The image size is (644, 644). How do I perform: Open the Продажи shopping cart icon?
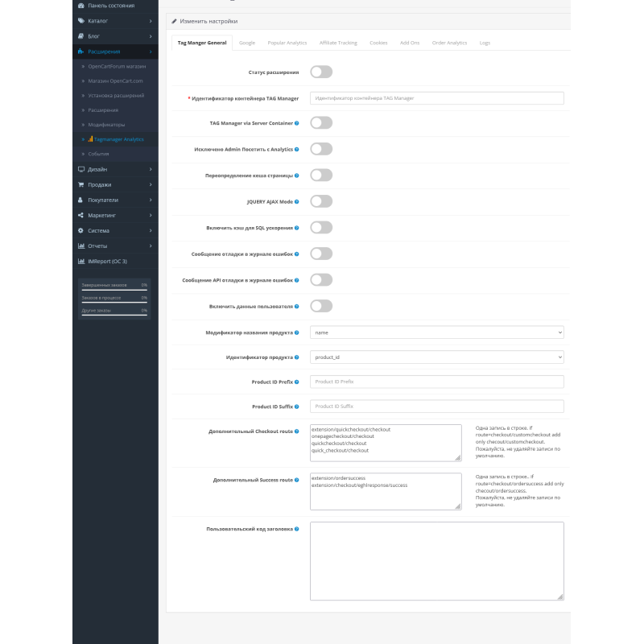(x=81, y=184)
